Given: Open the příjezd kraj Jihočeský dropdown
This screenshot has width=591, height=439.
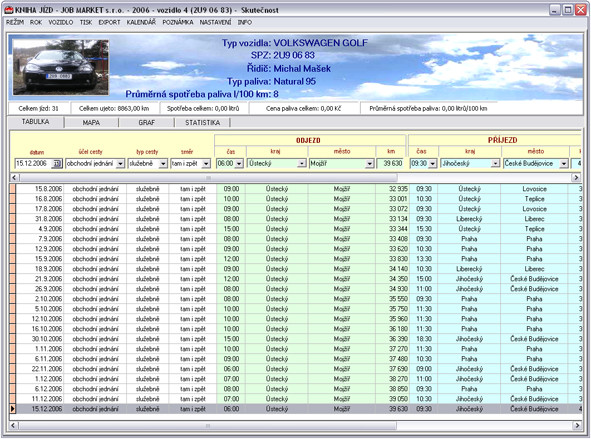Looking at the screenshot, I should (495, 164).
